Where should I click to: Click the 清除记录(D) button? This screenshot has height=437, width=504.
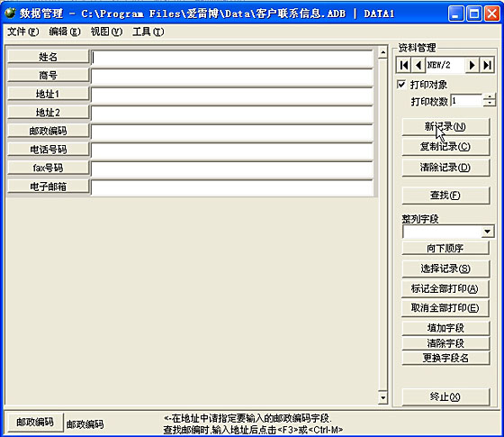[445, 168]
